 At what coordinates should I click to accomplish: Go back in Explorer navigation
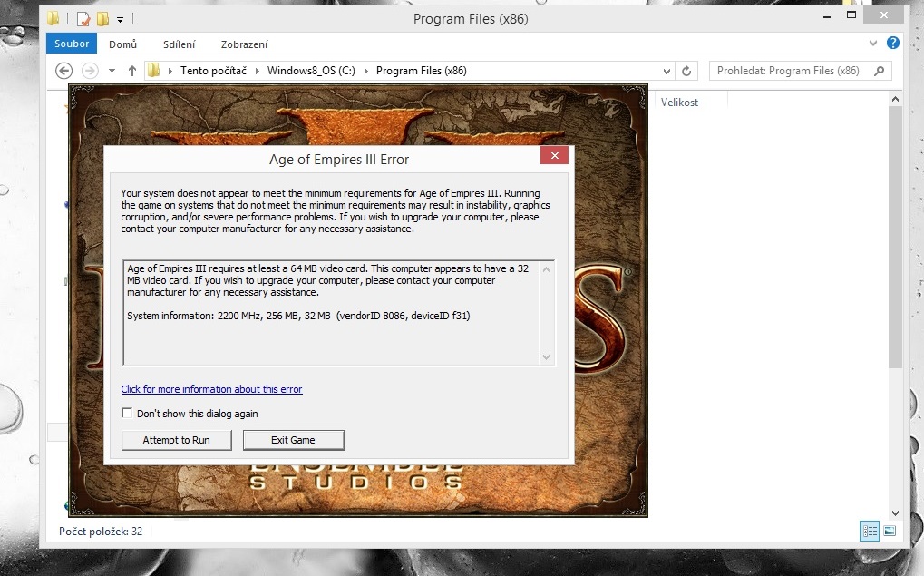pos(63,71)
